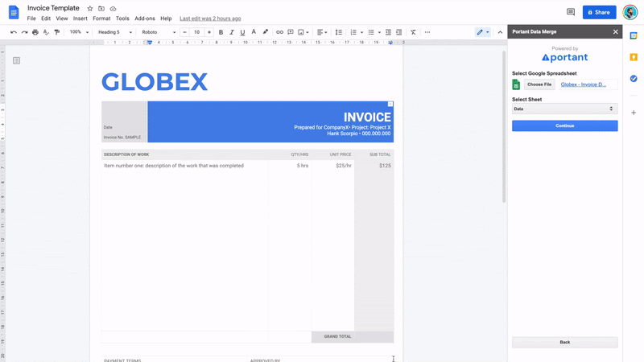Open the comment history icon

571,12
